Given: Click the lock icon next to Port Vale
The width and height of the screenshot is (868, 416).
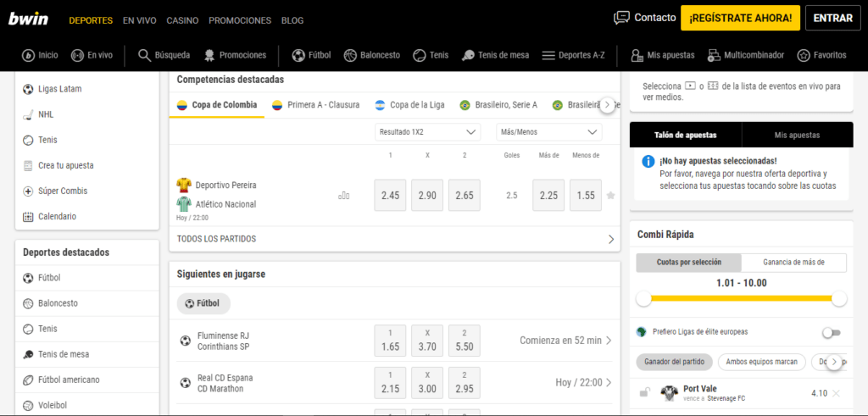Looking at the screenshot, I should click(x=644, y=393).
